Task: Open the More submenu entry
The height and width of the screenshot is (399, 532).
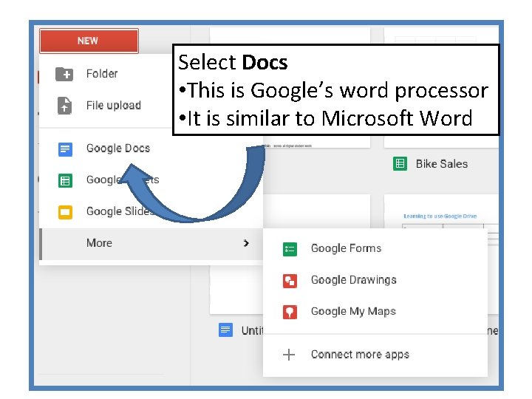Action: tap(151, 244)
